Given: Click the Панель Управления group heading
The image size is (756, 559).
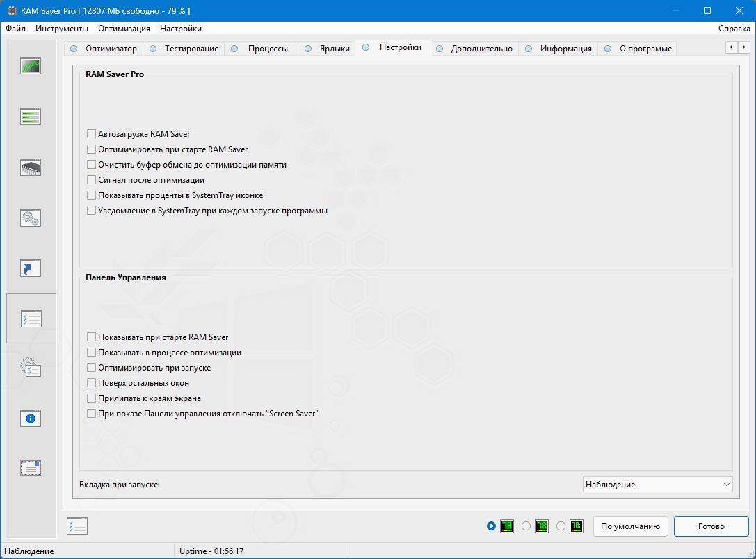Looking at the screenshot, I should coord(126,277).
